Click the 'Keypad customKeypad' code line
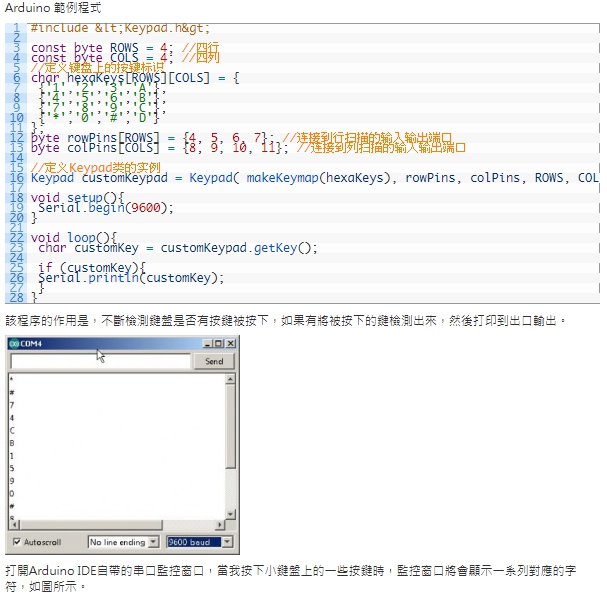Viewport: 607px width, 595px height. coord(314,178)
